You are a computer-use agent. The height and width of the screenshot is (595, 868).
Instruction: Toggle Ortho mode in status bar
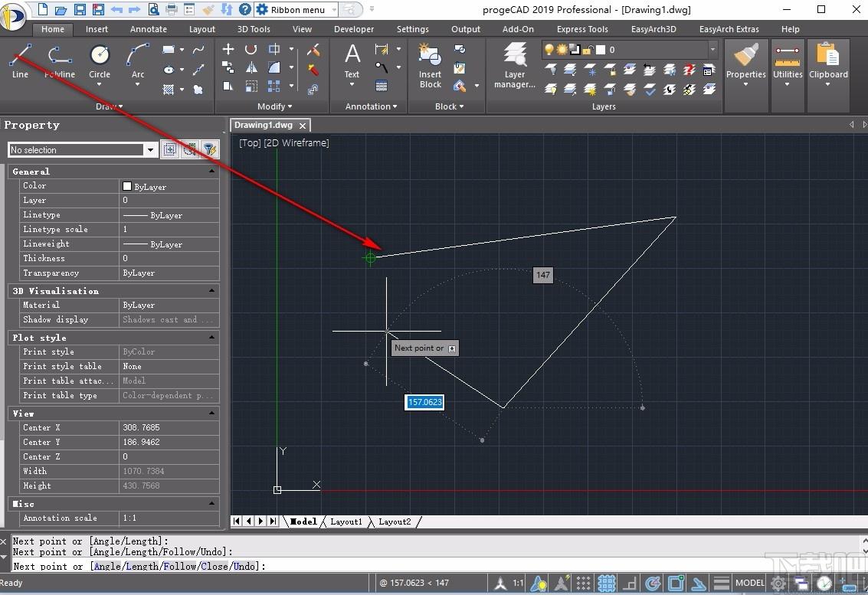pyautogui.click(x=630, y=583)
